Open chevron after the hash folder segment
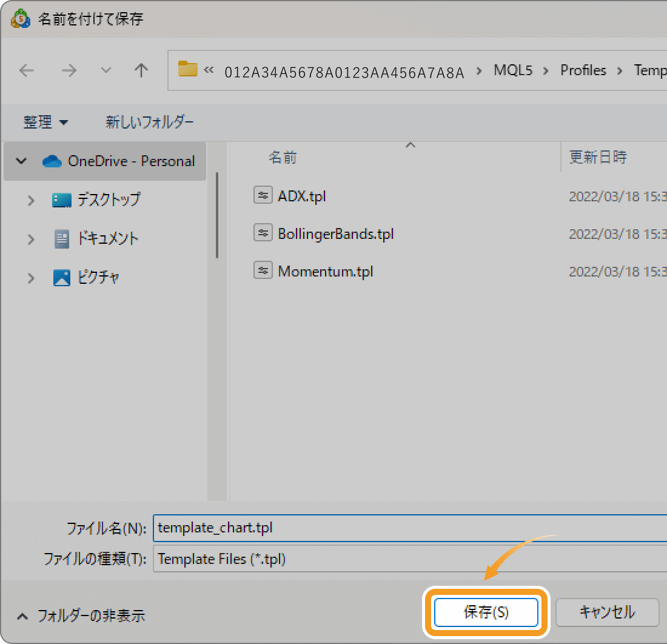This screenshot has width=667, height=644. pyautogui.click(x=479, y=70)
